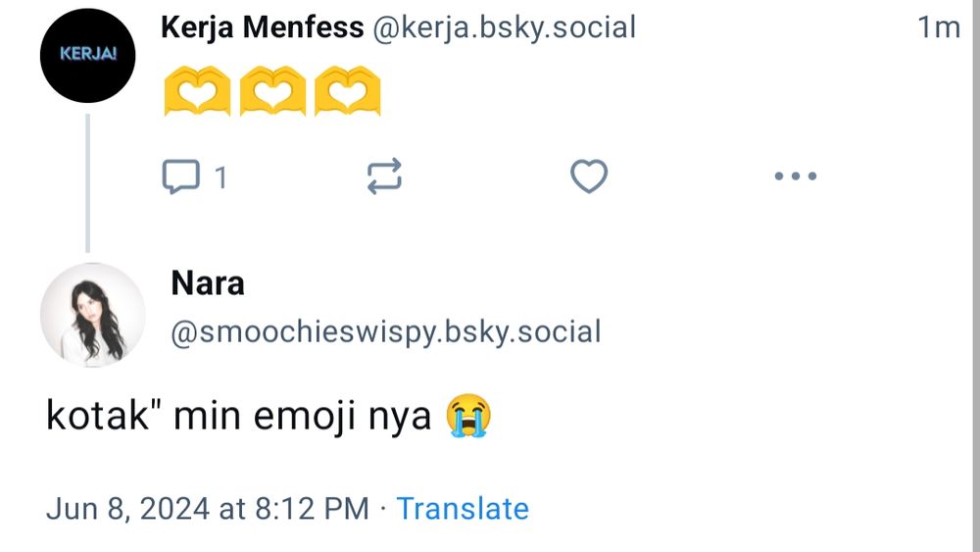Viewport: 980px width, 552px height.
Task: Click the first heart hands emoji
Action: [x=196, y=94]
